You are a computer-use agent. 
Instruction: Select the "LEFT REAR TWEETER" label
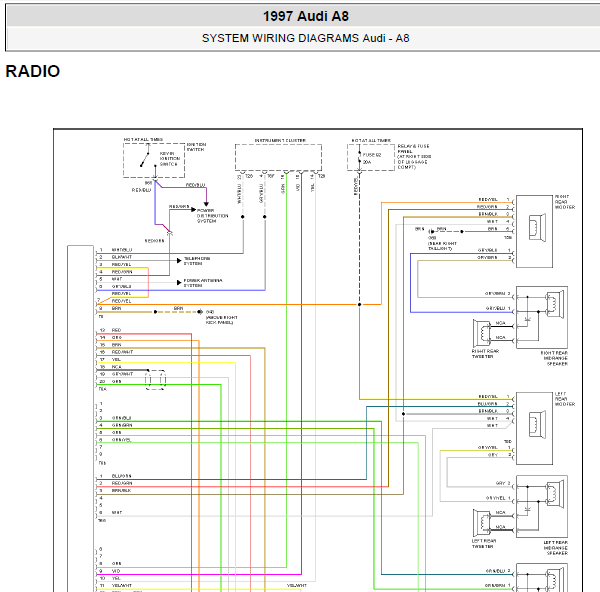(483, 544)
